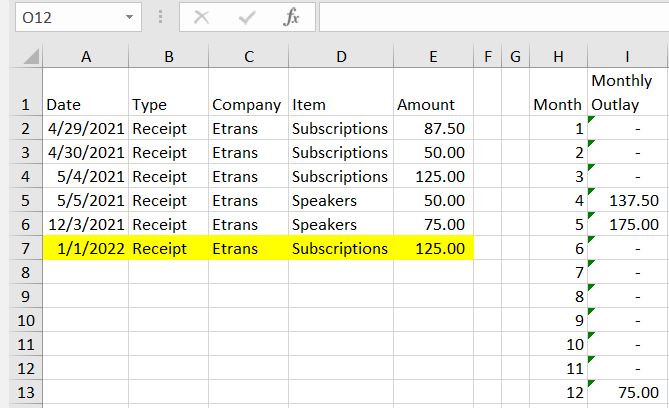This screenshot has height=408, width=669.
Task: Open the Name Box dropdown arrow
Action: coord(129,18)
